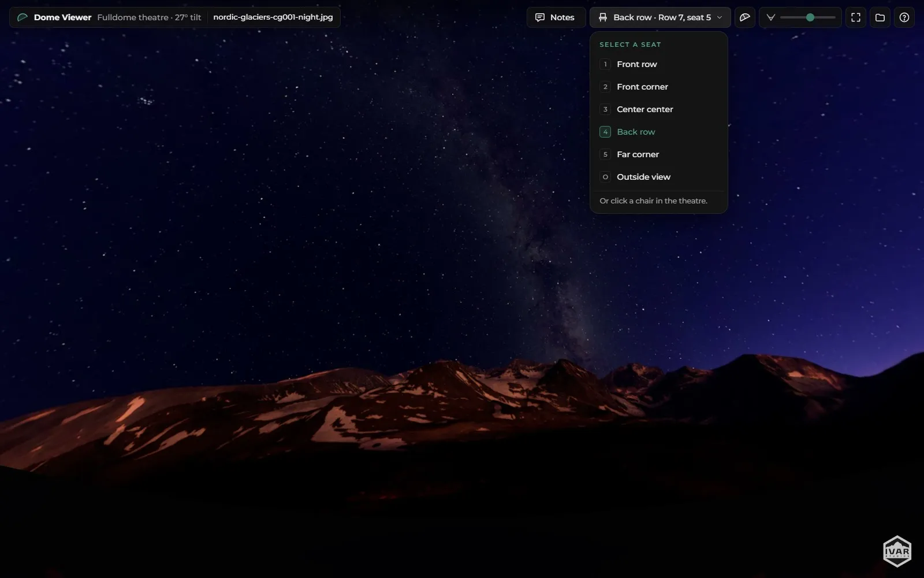Select Front corner seat
Viewport: 924px width, 578px height.
pos(658,87)
